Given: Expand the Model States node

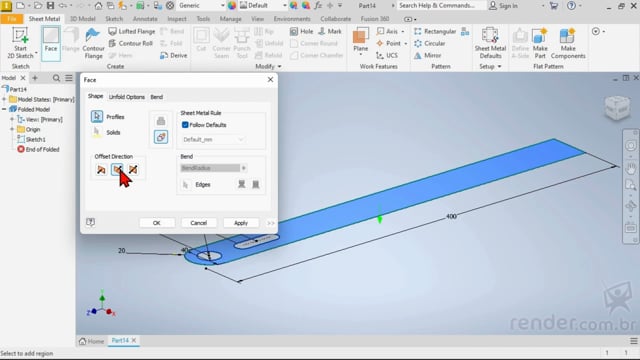Looking at the screenshot, I should click(x=4, y=99).
